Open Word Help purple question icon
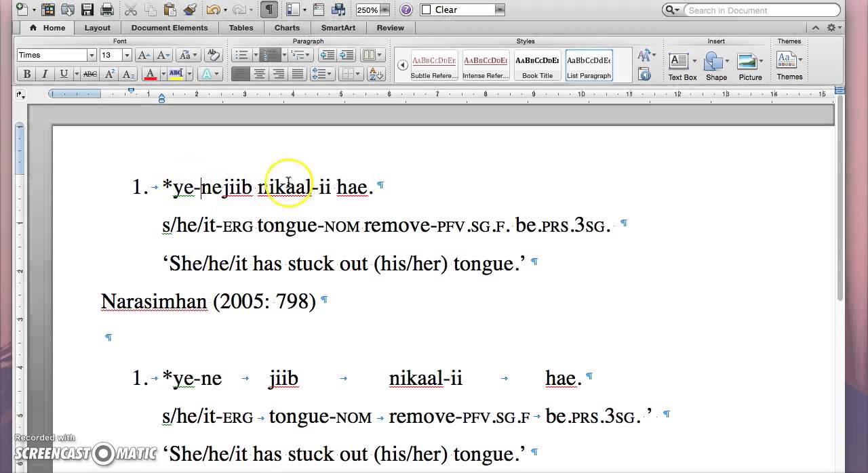 coord(406,9)
